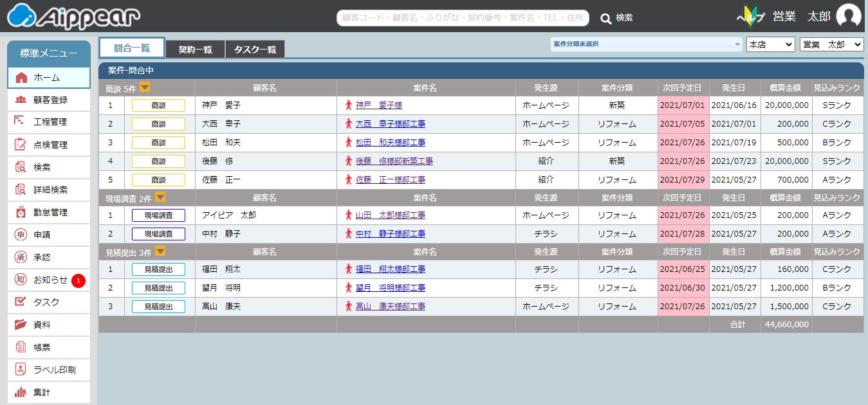Viewport: 868px width, 405px height.
Task: Click the amount 1,200,000 cell
Action: click(x=786, y=288)
